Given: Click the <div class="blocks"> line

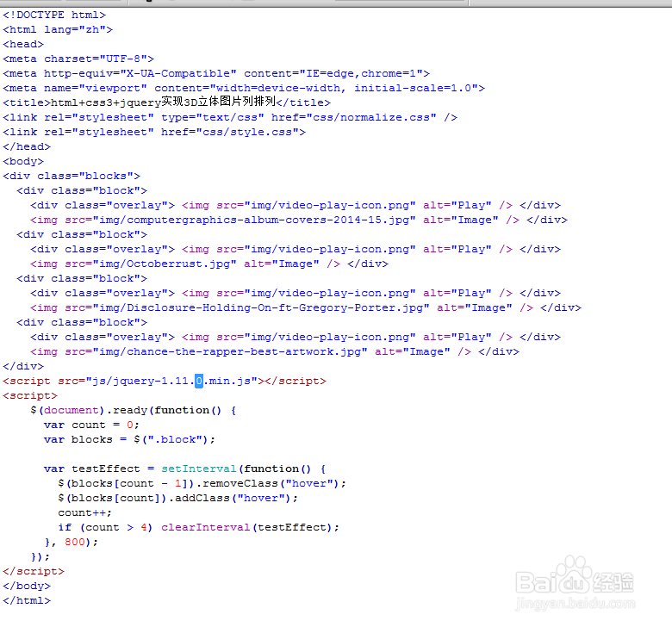Looking at the screenshot, I should pos(72,176).
